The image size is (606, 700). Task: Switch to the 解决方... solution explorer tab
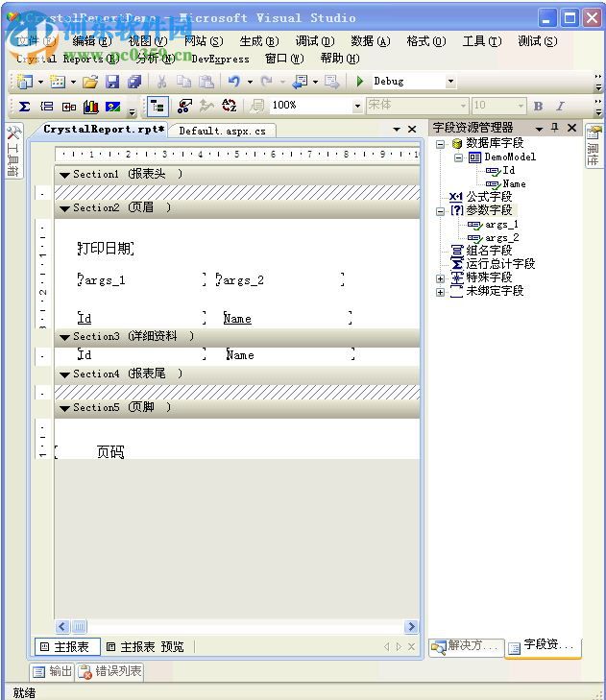[x=466, y=646]
